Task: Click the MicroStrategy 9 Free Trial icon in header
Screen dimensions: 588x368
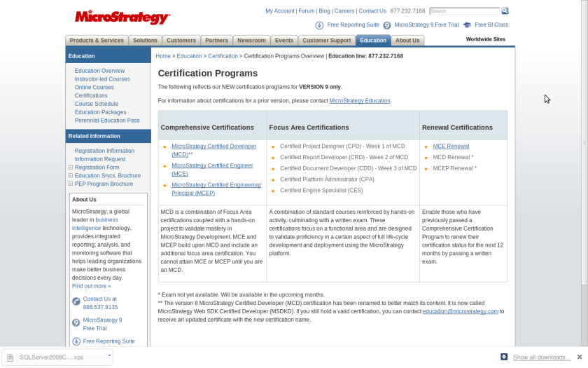Action: pyautogui.click(x=386, y=25)
